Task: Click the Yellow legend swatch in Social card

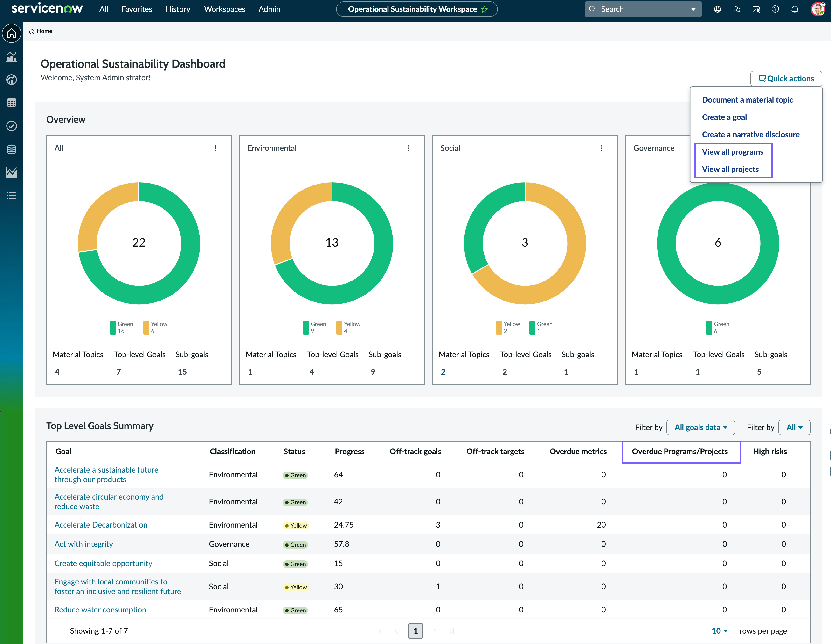Action: click(499, 328)
